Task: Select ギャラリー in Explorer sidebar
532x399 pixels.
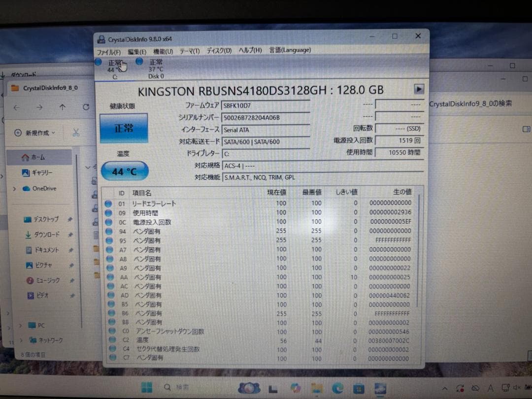Action: 37,173
